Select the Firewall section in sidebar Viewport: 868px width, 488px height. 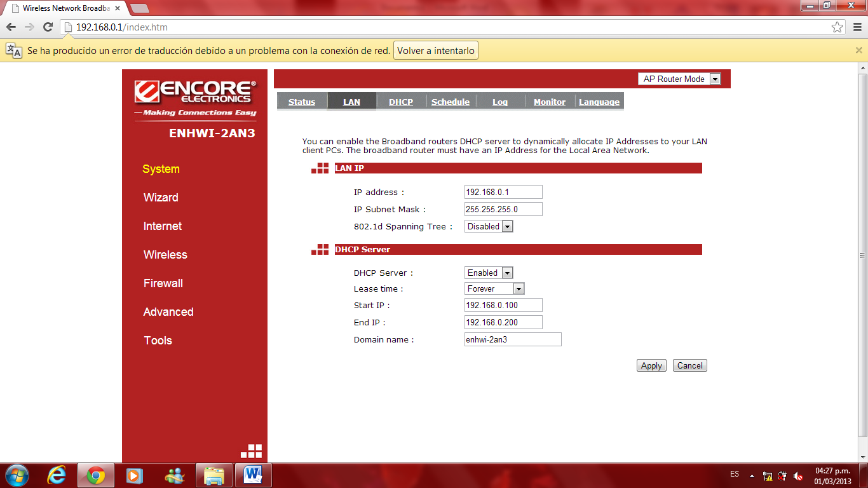click(163, 283)
